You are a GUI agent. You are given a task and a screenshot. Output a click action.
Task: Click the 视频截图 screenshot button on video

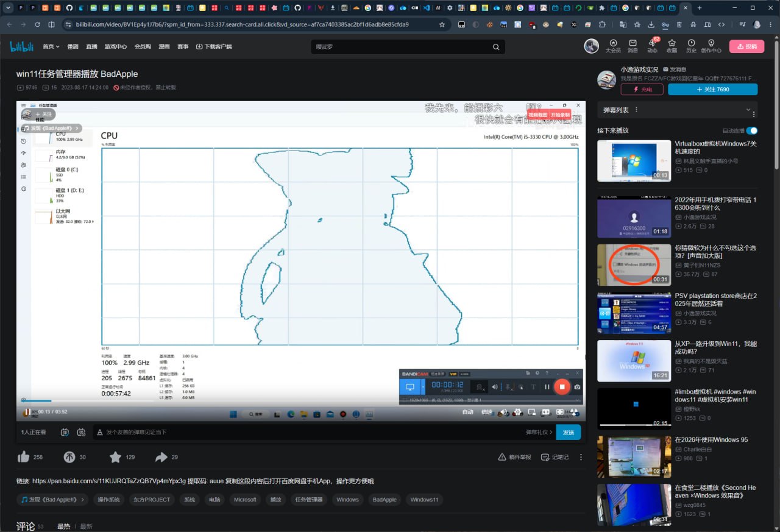point(538,115)
